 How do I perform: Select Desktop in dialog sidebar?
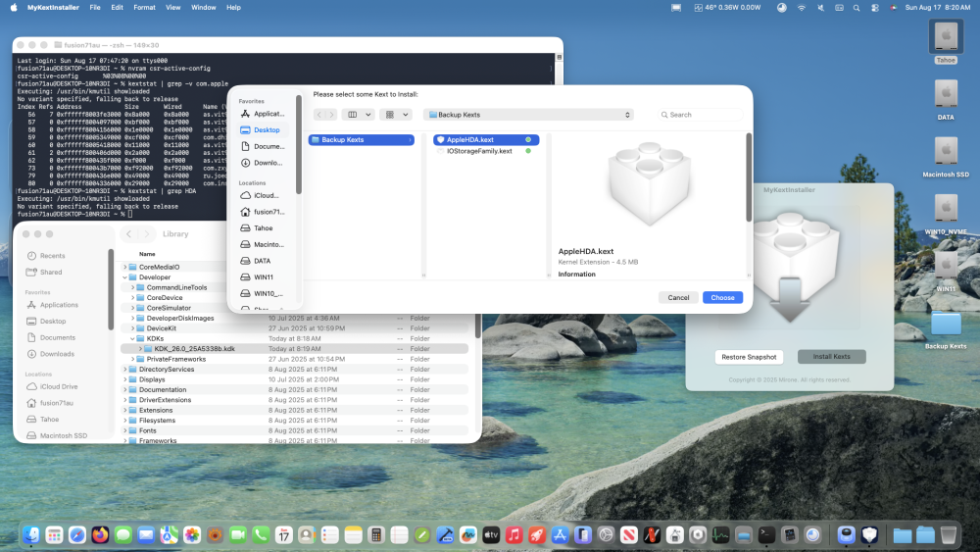(x=263, y=130)
